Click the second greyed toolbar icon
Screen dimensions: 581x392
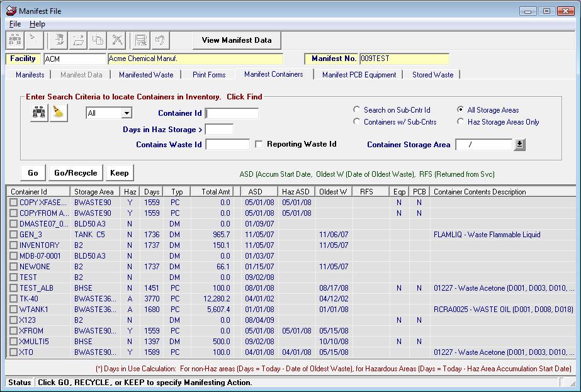coord(35,40)
